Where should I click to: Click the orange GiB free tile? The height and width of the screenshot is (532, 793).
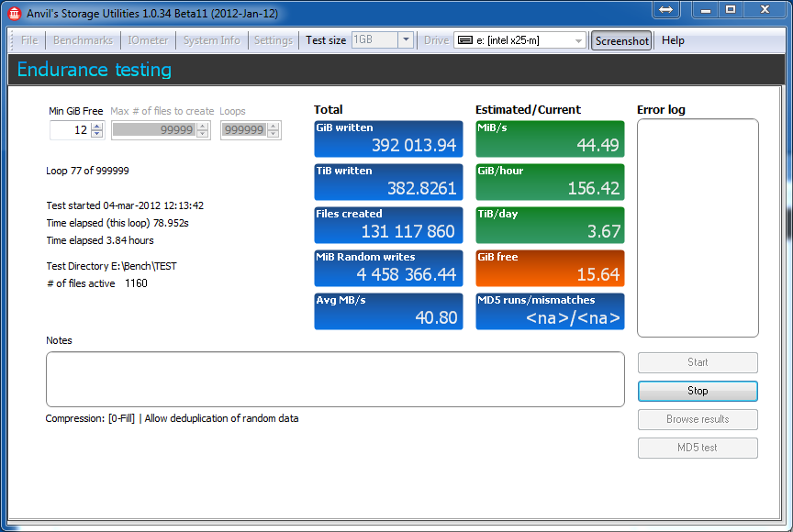(x=550, y=268)
